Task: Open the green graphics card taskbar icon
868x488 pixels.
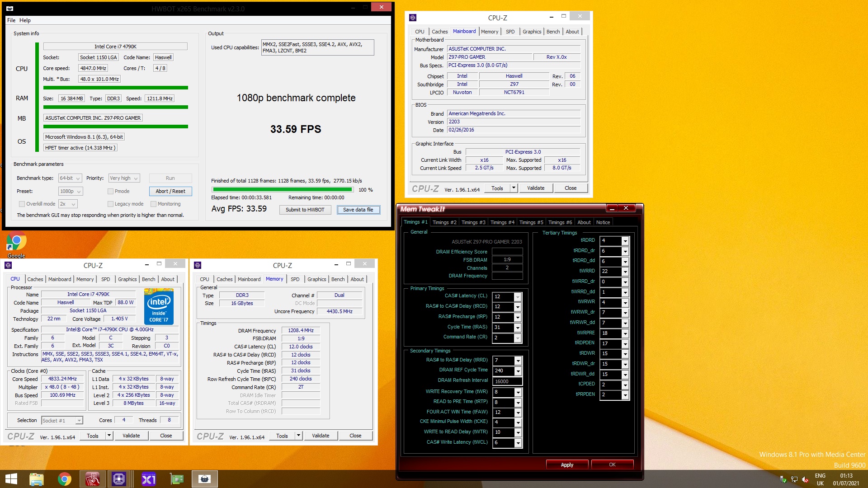Action: click(176, 479)
